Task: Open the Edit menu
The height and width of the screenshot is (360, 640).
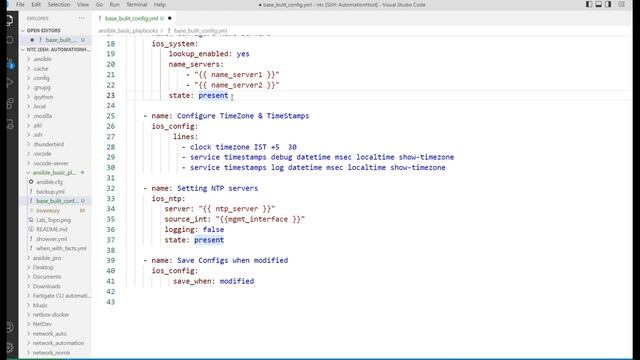Action: [x=36, y=5]
